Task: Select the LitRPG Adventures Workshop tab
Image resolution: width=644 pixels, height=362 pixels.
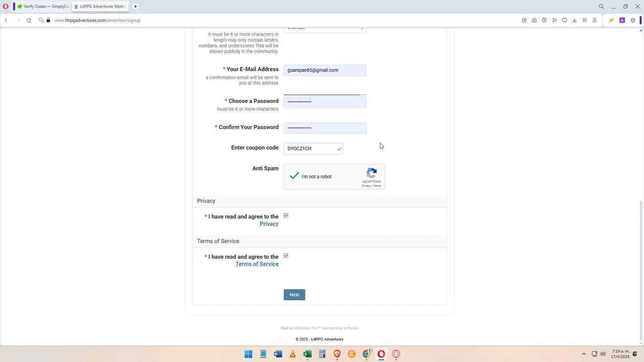Action: (x=100, y=6)
